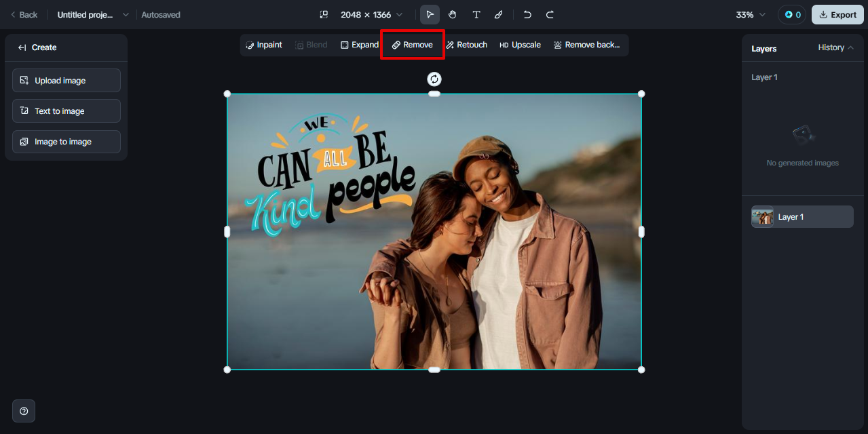Click the image on the canvas
This screenshot has height=434, width=868.
tap(434, 232)
